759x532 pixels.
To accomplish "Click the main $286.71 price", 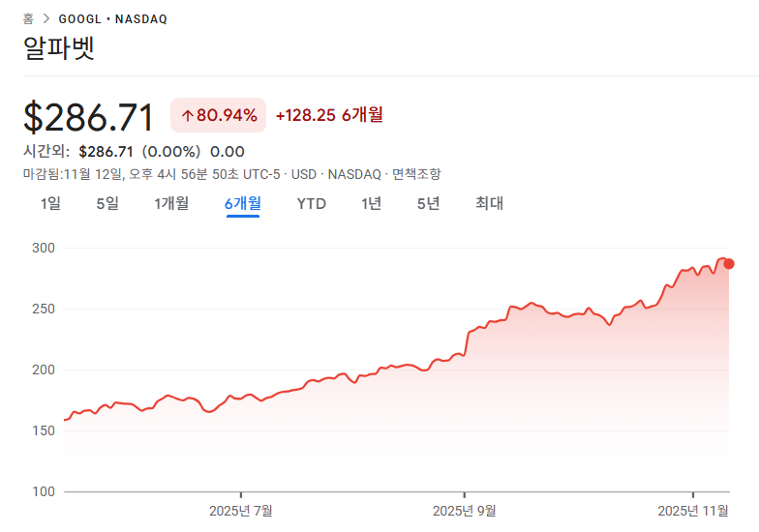I will pyautogui.click(x=89, y=117).
